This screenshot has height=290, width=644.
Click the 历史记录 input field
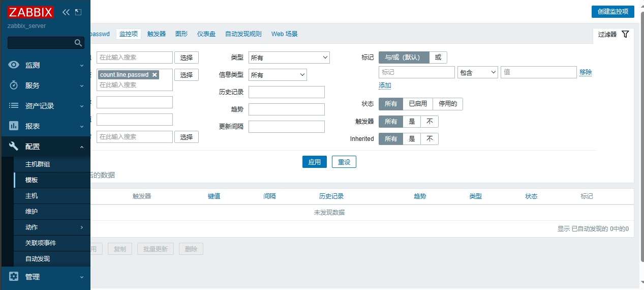(x=286, y=92)
